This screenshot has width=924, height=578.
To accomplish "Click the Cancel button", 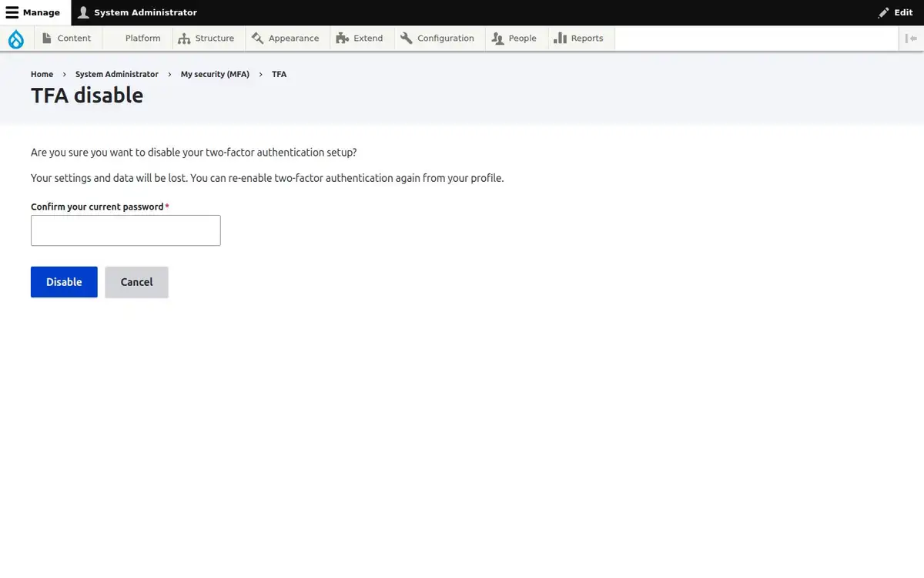I will pos(136,282).
